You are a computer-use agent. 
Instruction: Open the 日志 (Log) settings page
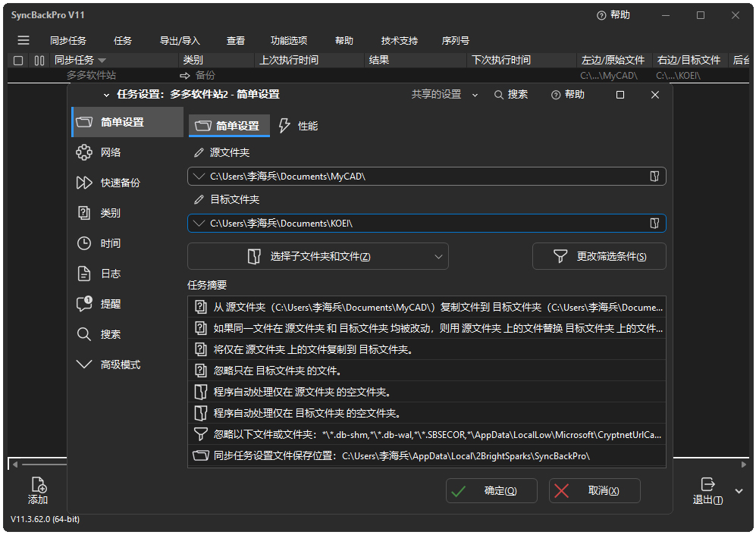pyautogui.click(x=83, y=273)
